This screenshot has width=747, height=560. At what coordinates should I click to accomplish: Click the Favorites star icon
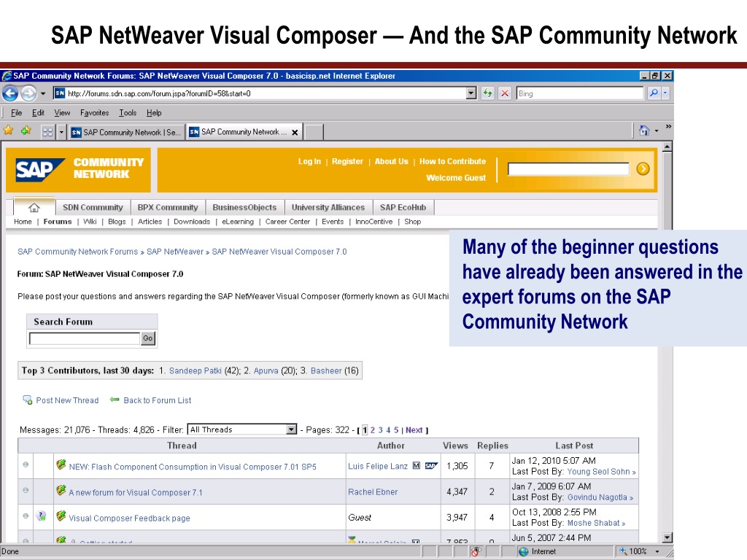(9, 130)
